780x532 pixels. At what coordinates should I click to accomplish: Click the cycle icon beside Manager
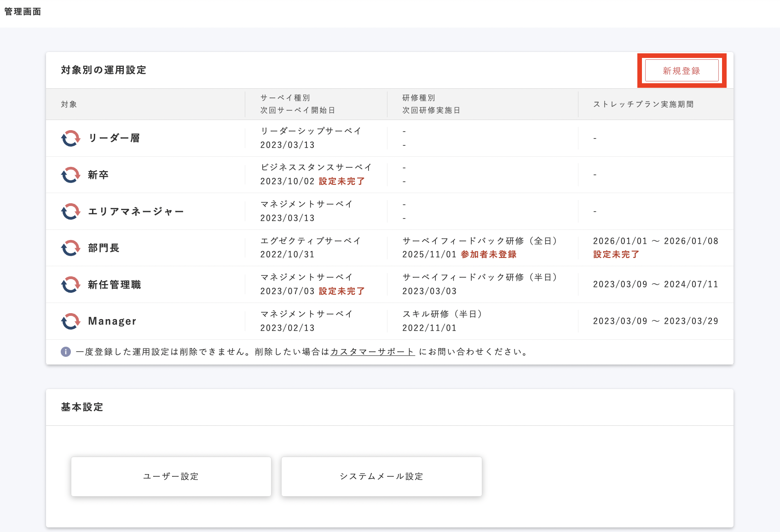coord(71,321)
